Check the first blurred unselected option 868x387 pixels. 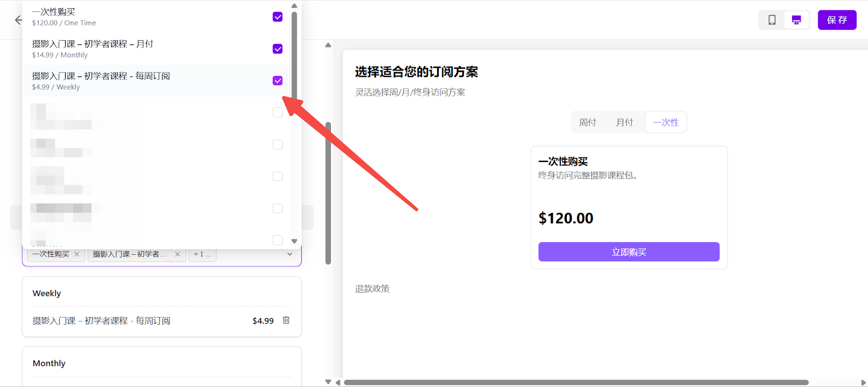point(277,113)
